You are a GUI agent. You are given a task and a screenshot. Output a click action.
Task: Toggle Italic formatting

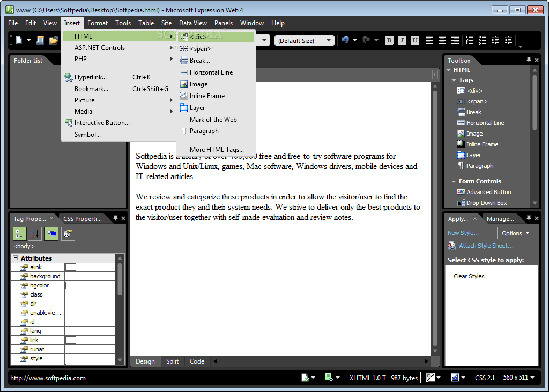pos(402,40)
